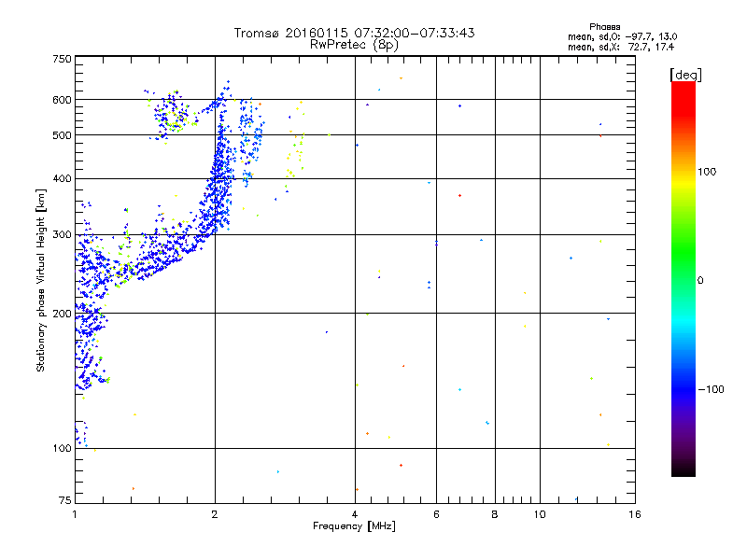Click the 200 tick label on height axis
The image size is (747, 560).
click(62, 314)
